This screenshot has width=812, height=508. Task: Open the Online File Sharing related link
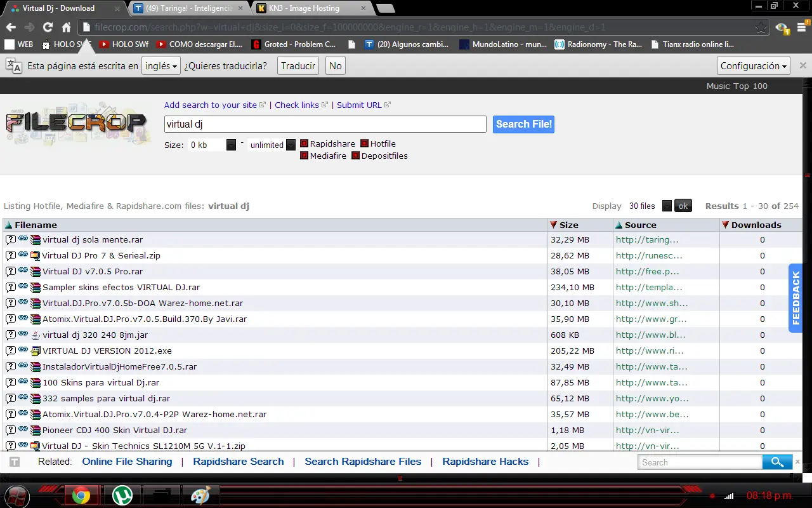coord(127,462)
